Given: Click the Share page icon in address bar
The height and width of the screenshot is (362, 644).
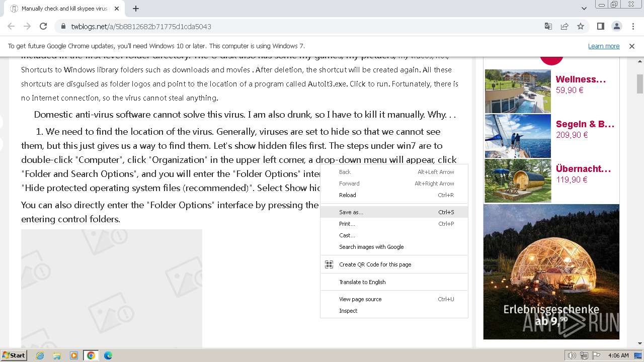Looking at the screenshot, I should (565, 26).
